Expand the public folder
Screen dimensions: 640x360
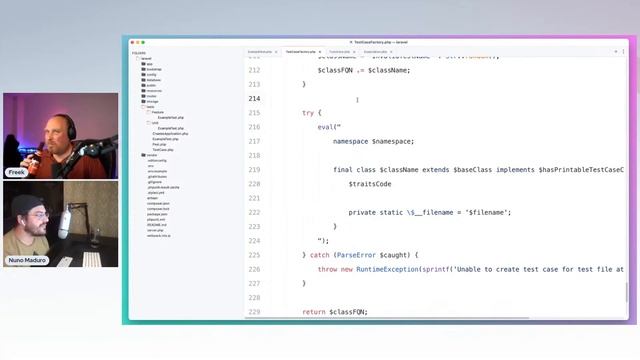[149, 85]
